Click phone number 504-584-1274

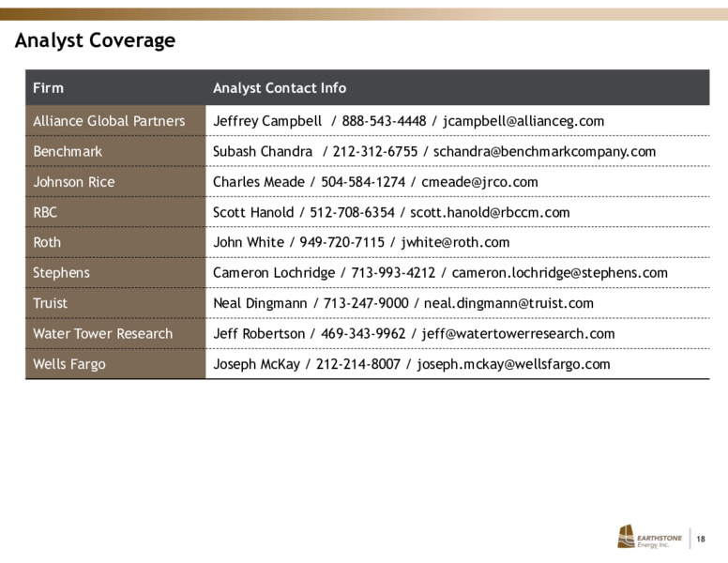point(363,182)
